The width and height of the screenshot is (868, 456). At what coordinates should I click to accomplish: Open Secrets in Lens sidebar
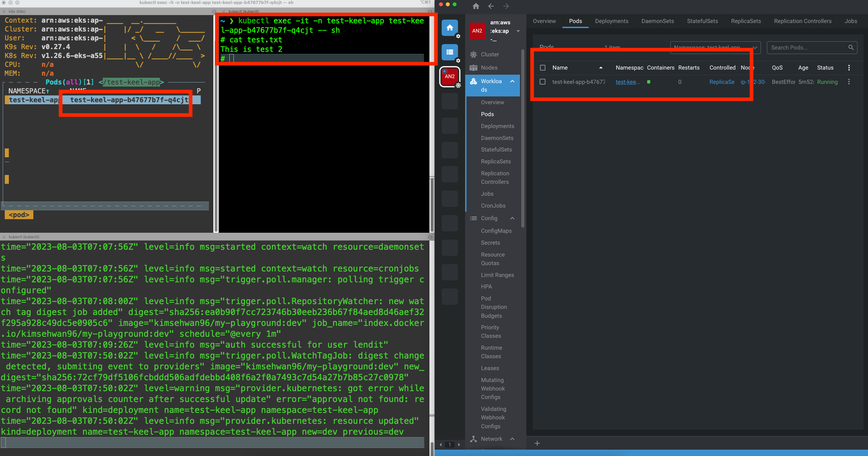tap(490, 243)
